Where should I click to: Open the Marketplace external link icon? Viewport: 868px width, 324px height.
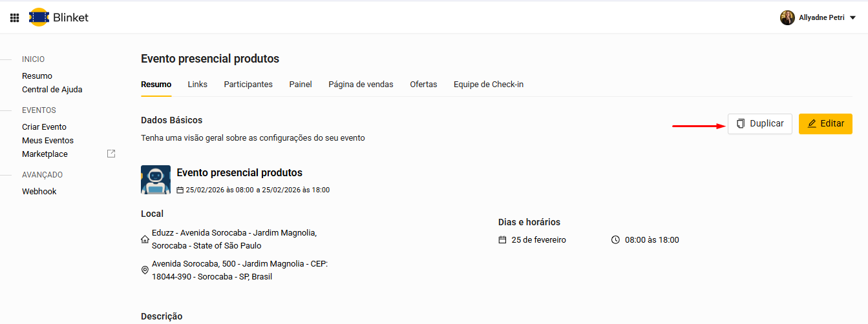pyautogui.click(x=111, y=154)
